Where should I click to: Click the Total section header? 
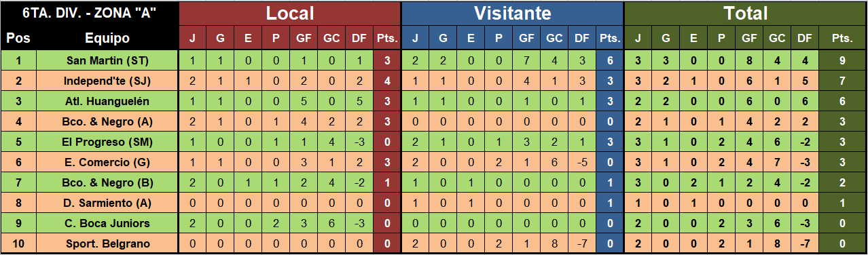pyautogui.click(x=745, y=13)
